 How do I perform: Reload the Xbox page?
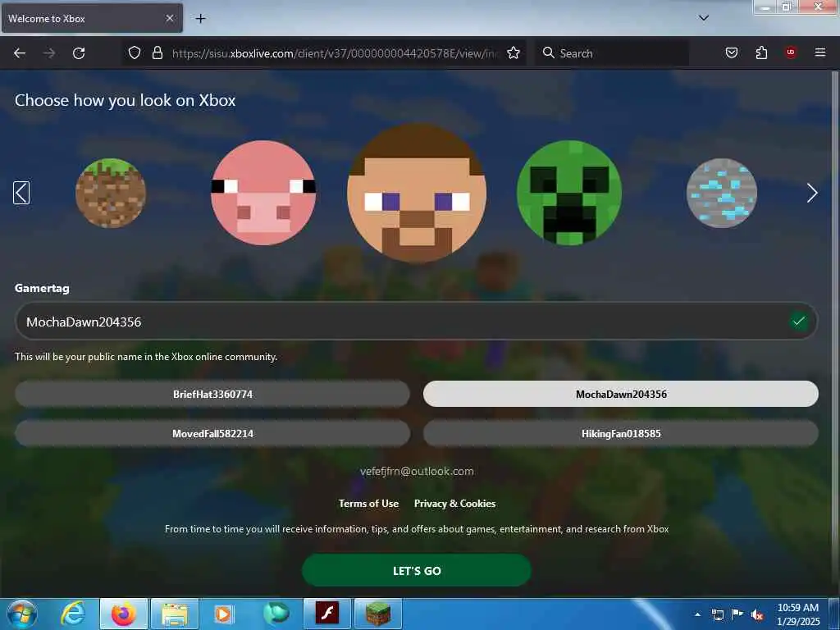click(79, 53)
